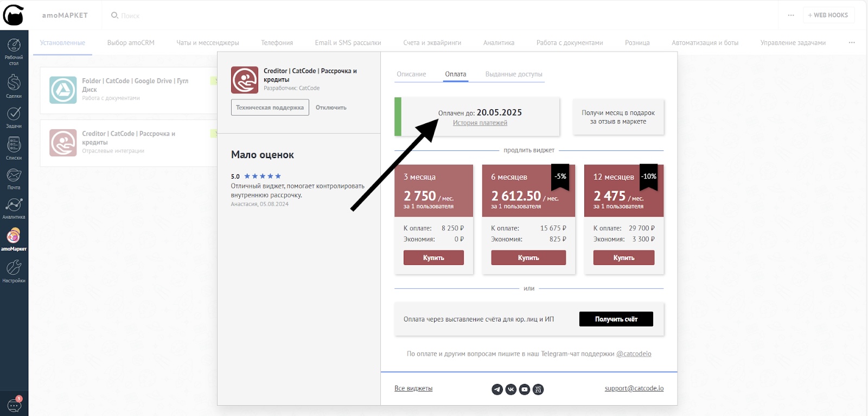This screenshot has width=868, height=416.
Task: Click the Получи месяц в подарок card
Action: coord(618,117)
